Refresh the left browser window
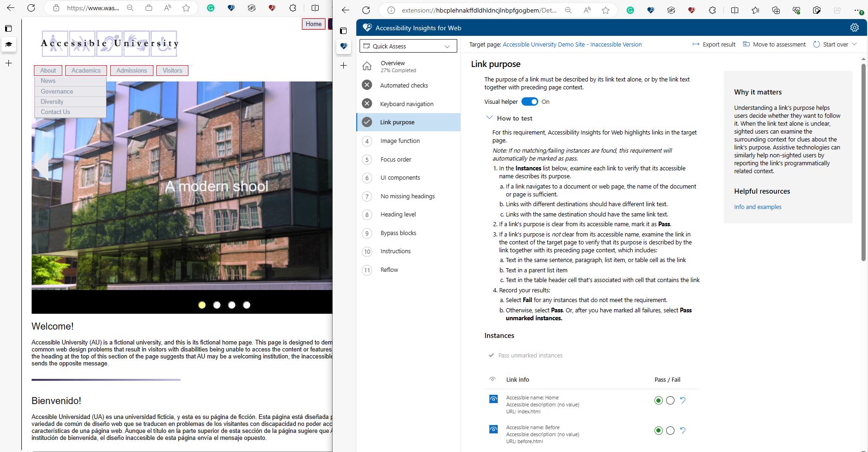 tap(31, 8)
